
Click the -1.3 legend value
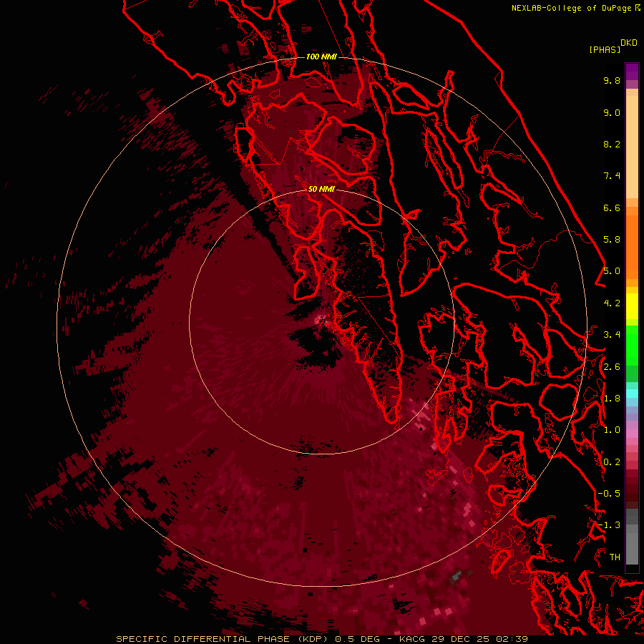pyautogui.click(x=609, y=525)
